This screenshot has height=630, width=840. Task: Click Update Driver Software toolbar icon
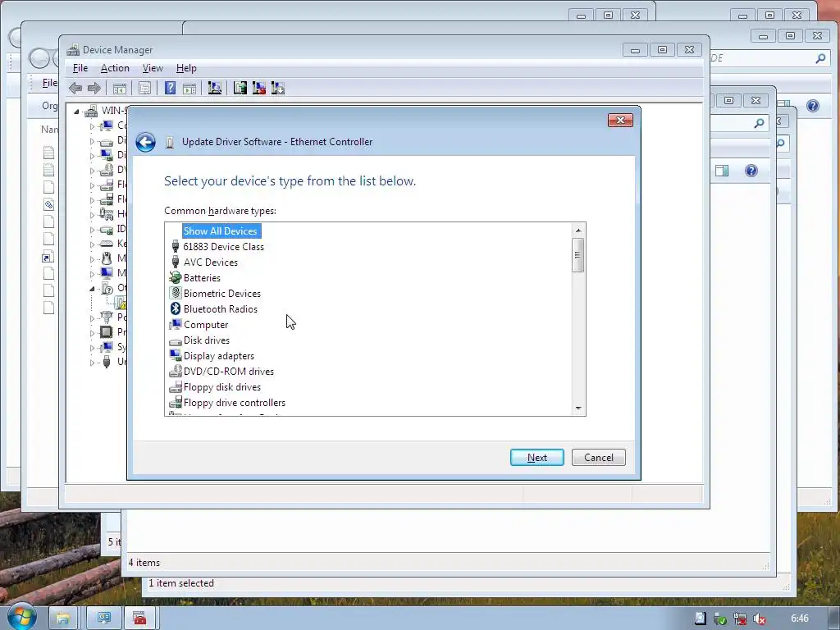tap(240, 88)
